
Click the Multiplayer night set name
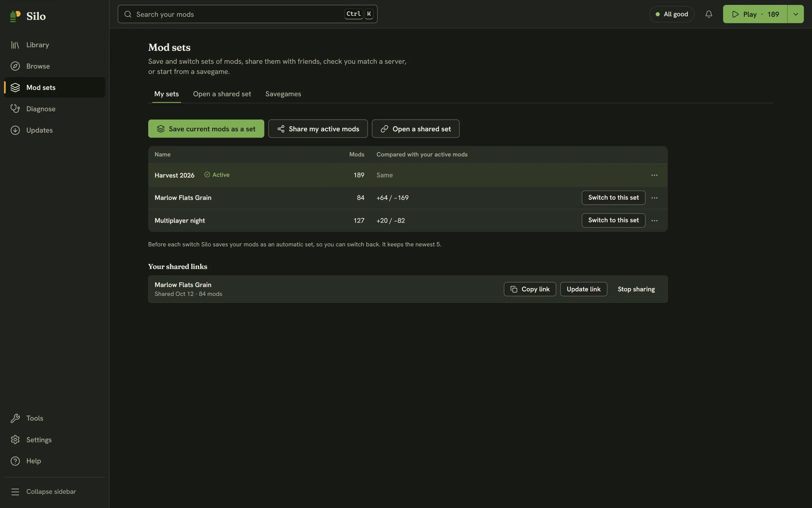click(179, 221)
